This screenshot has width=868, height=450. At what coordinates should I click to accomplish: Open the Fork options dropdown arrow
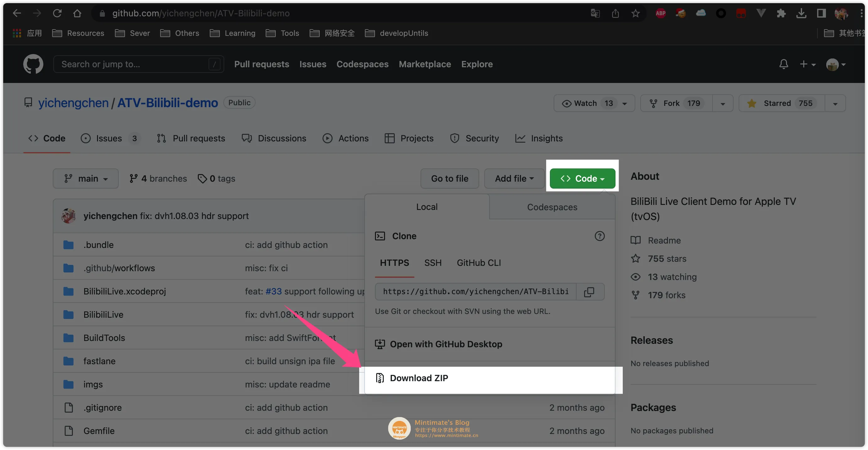point(723,103)
